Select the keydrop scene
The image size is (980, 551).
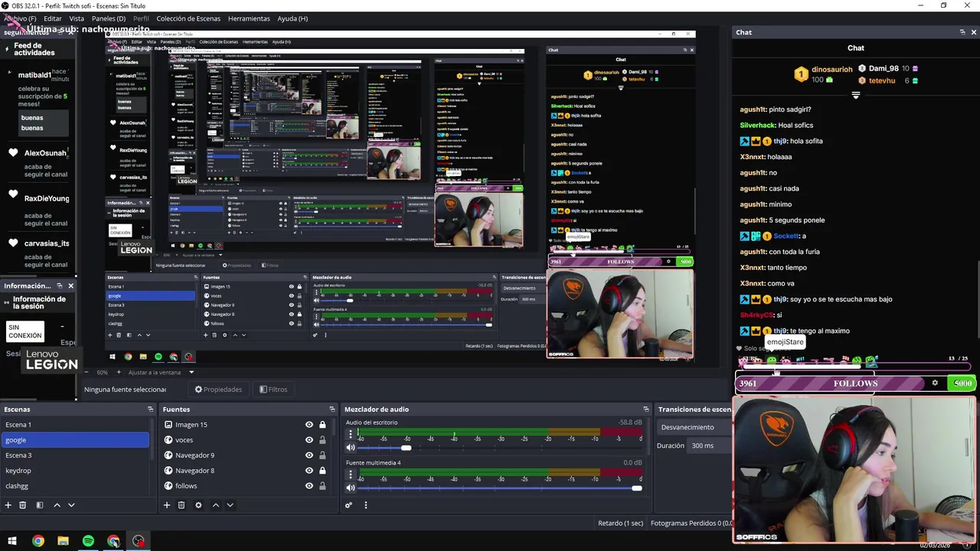tap(75, 471)
